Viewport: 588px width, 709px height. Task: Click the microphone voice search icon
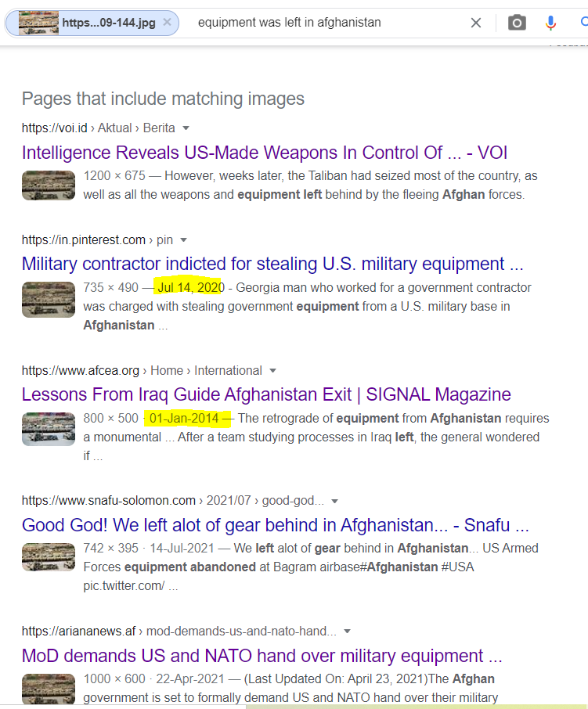550,23
